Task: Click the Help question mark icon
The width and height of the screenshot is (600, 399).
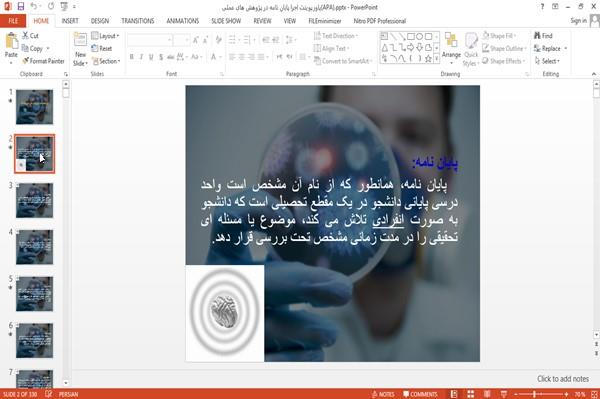Action: click(542, 7)
